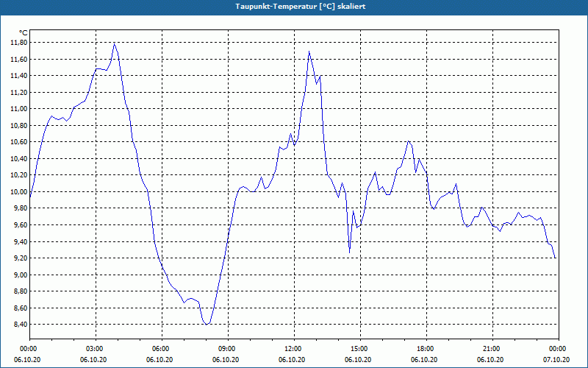
Task: Click the 03:00 time label
Action: click(x=96, y=349)
